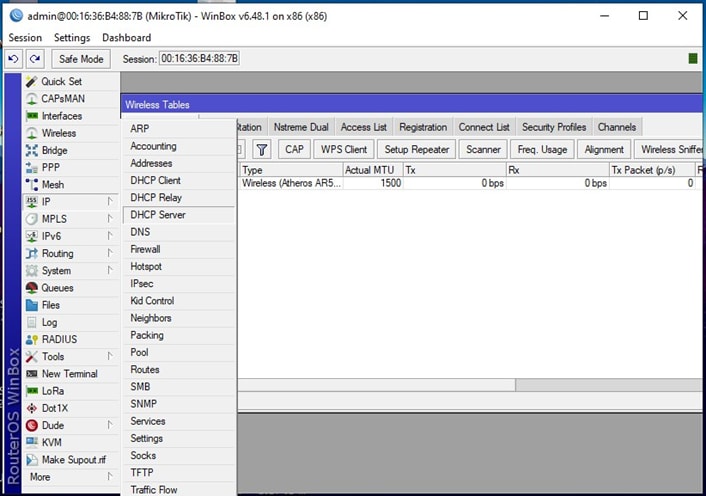This screenshot has width=706, height=496.
Task: Open the Nstreme Dual tab
Action: pos(301,127)
